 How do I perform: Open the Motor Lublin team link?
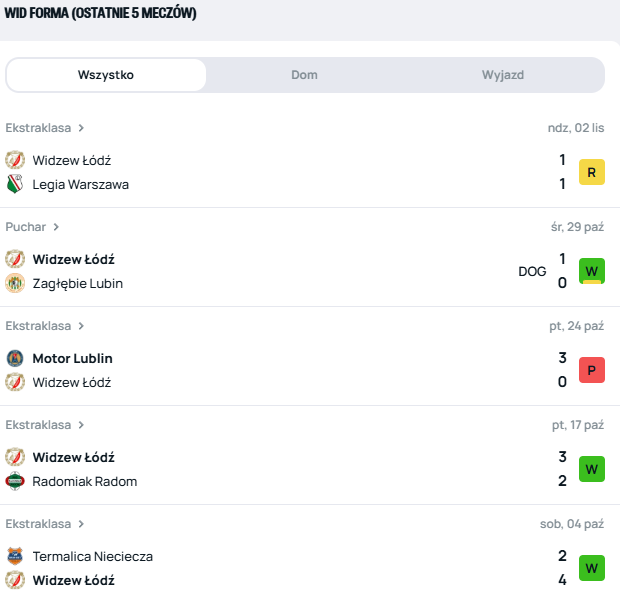click(x=72, y=358)
